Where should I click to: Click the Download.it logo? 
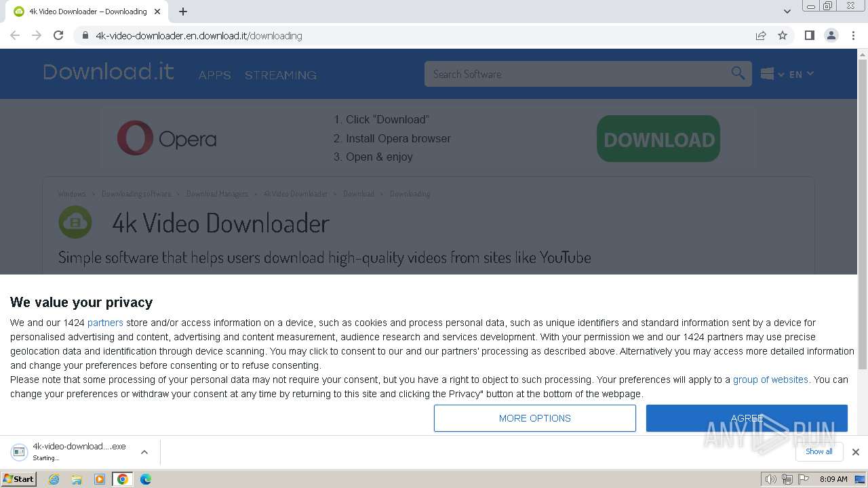108,72
